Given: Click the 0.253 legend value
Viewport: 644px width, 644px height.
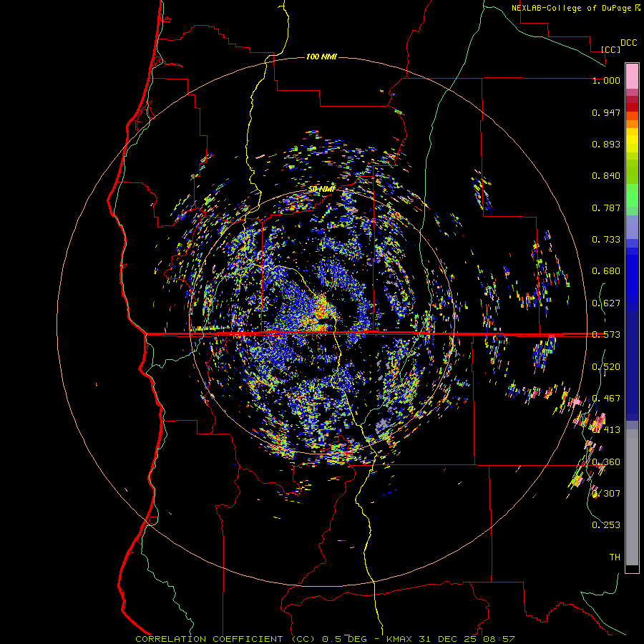Looking at the screenshot, I should pyautogui.click(x=606, y=525).
